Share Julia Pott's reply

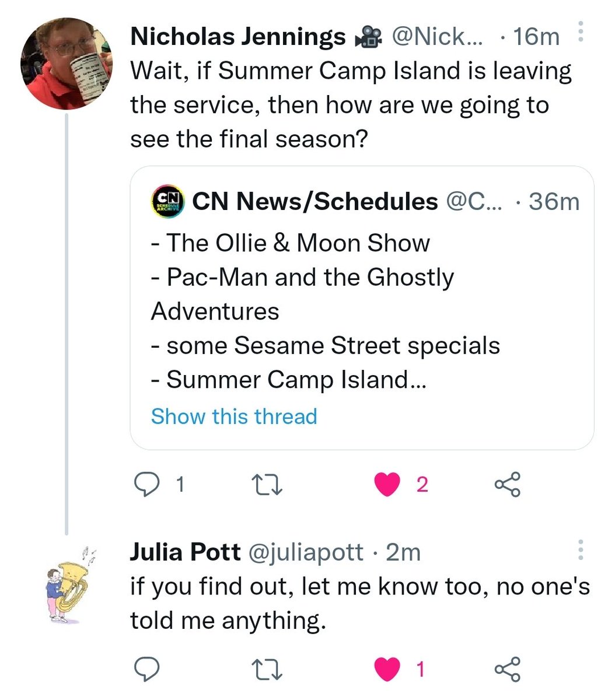click(x=506, y=668)
